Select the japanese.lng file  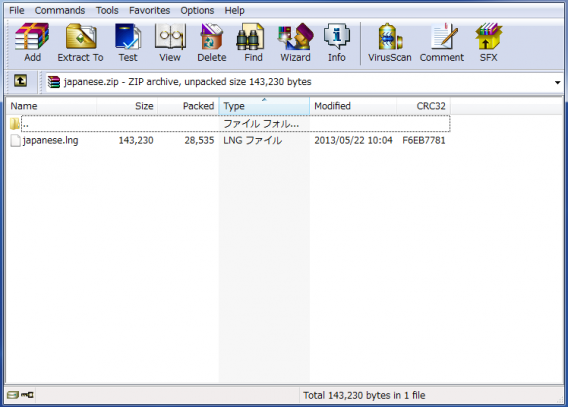[50, 140]
